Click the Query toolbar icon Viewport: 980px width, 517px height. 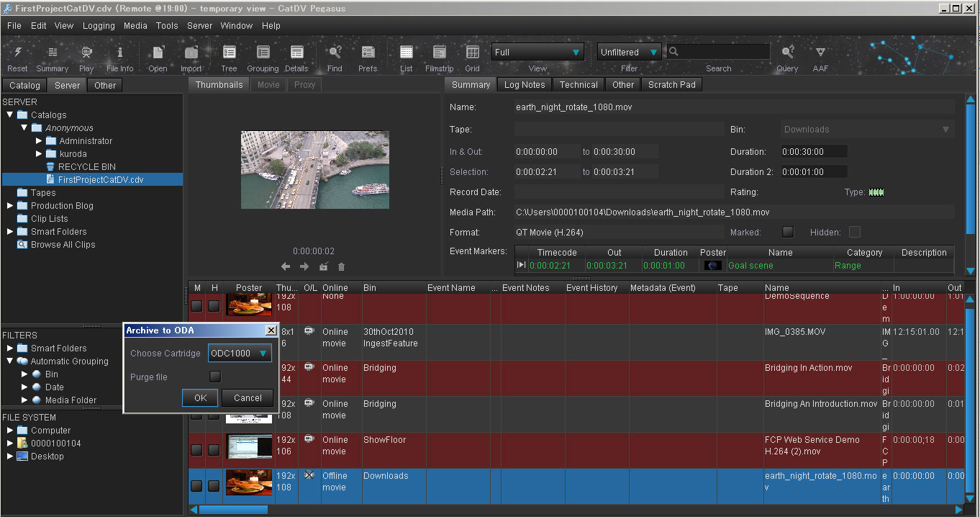[x=787, y=53]
